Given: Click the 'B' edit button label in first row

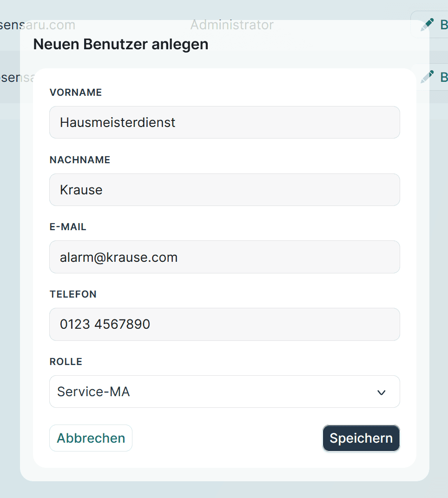Looking at the screenshot, I should [x=444, y=25].
